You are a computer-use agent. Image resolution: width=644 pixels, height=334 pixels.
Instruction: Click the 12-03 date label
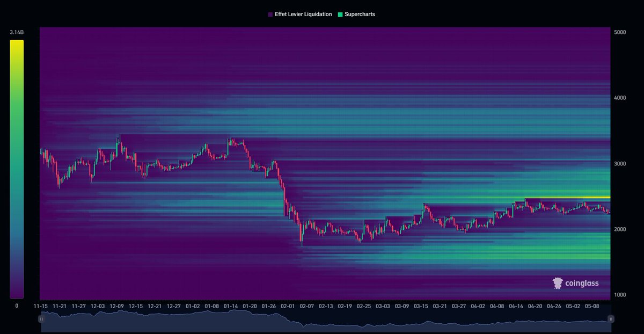click(x=98, y=306)
